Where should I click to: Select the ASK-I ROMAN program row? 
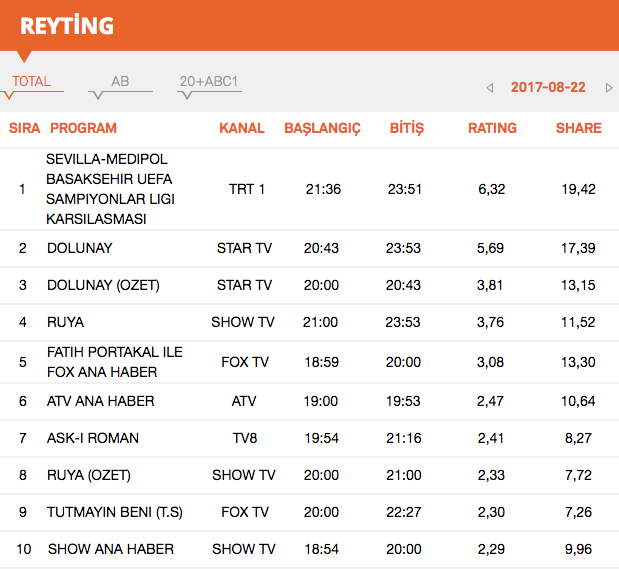93,438
